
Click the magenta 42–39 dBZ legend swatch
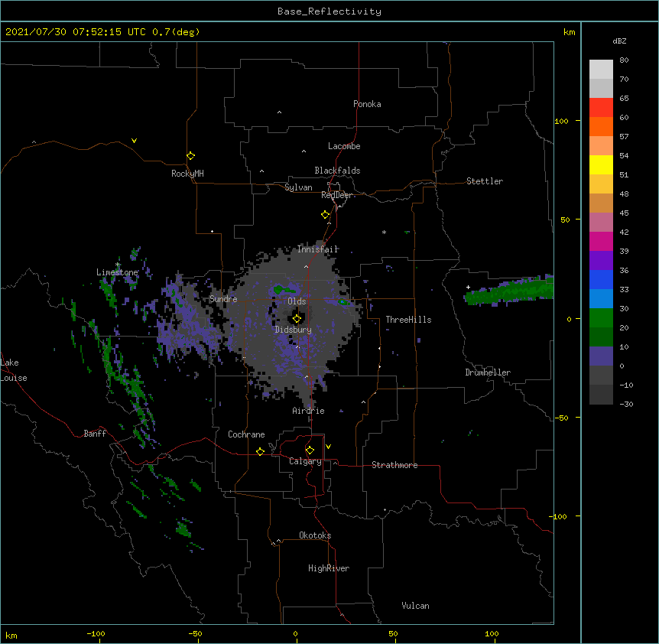click(x=601, y=241)
